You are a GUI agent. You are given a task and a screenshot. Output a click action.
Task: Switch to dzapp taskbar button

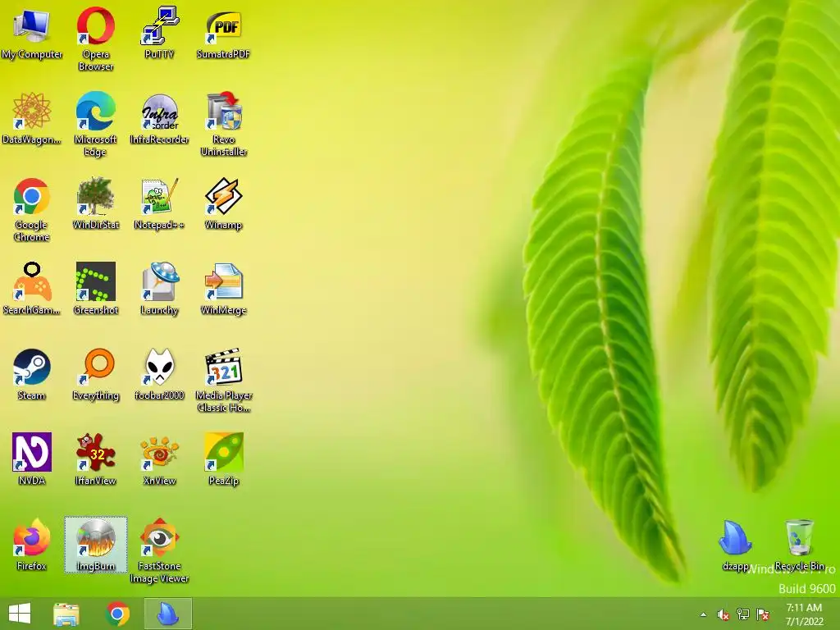click(168, 614)
